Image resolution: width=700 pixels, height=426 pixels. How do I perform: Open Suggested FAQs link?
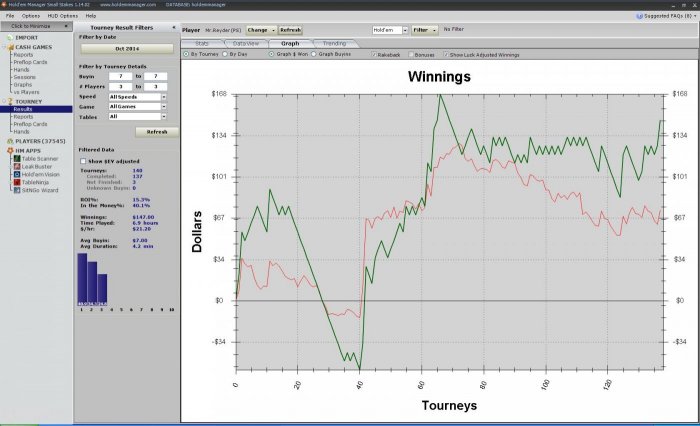pyautogui.click(x=667, y=16)
